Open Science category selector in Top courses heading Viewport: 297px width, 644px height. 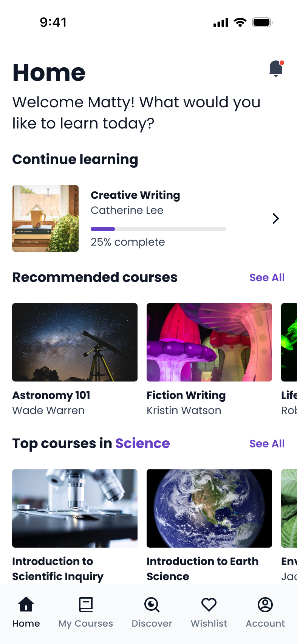tap(143, 443)
